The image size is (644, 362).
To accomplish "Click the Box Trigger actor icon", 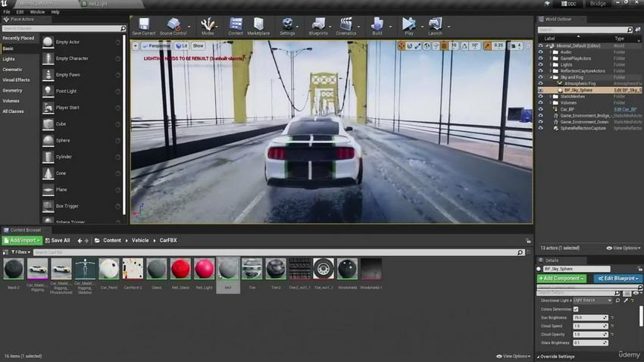I will pos(48,206).
